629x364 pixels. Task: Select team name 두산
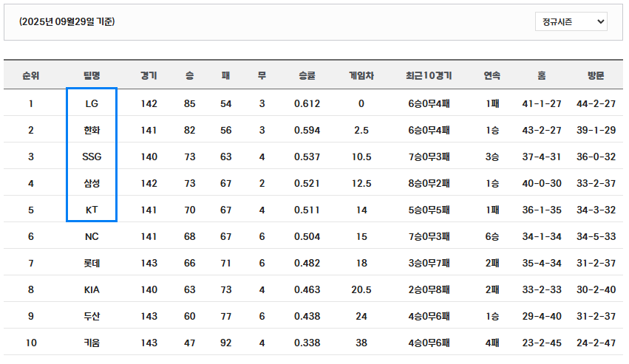(92, 316)
